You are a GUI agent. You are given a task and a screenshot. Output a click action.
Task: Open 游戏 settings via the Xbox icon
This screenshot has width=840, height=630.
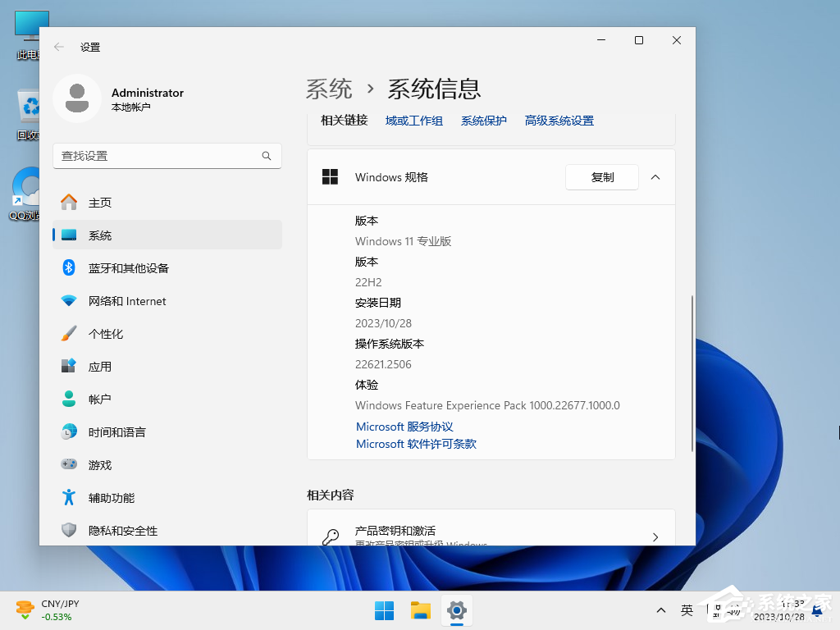point(69,464)
